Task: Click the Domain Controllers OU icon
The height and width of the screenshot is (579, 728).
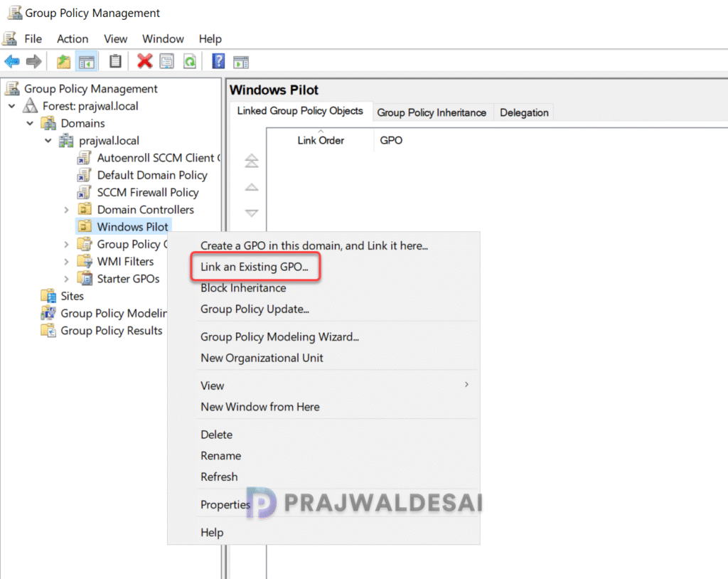Action: (x=85, y=209)
